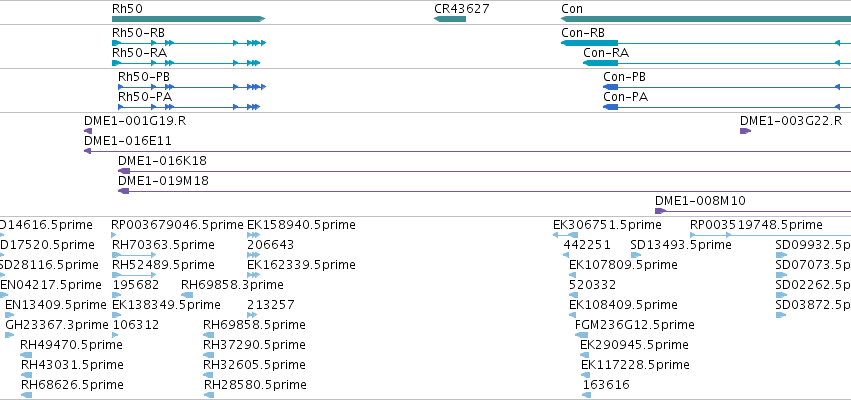
Task: Open the Rh50-RA transcript label
Action: (139, 53)
